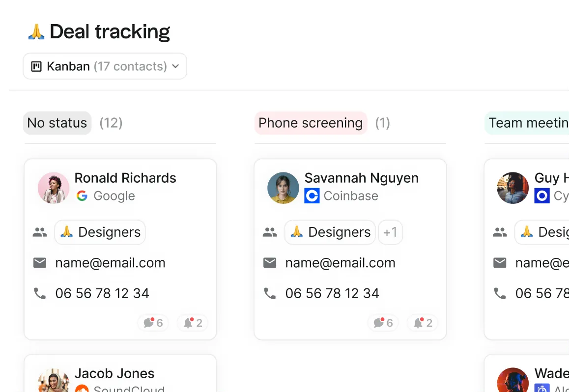This screenshot has height=392, width=569.
Task: Open the Jacob Jones contact card
Action: click(120, 373)
